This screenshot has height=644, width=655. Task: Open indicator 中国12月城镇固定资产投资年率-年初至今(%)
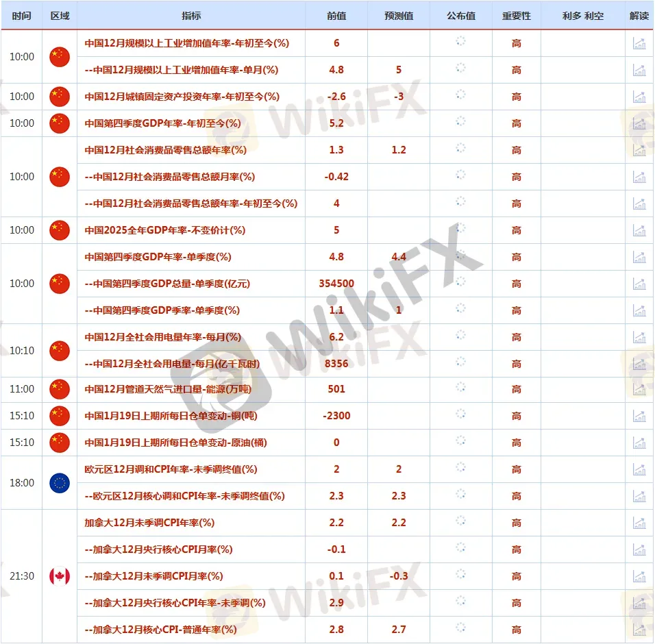[182, 97]
